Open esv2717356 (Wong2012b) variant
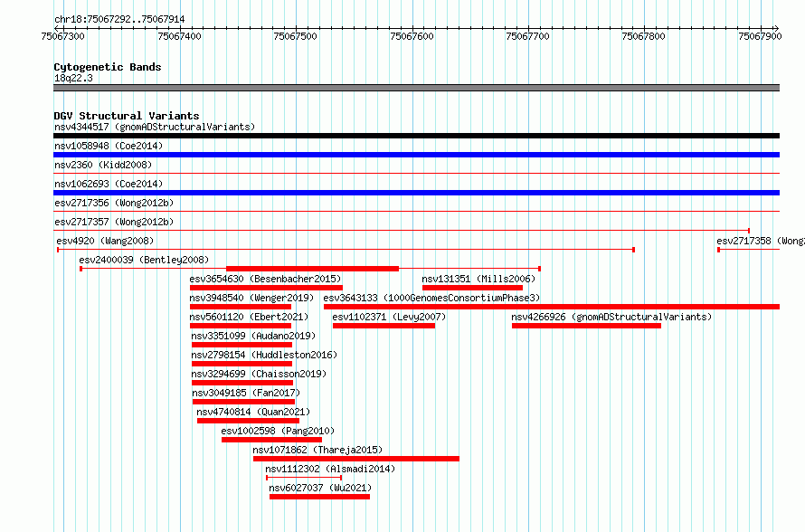The height and width of the screenshot is (532, 805). click(x=114, y=203)
